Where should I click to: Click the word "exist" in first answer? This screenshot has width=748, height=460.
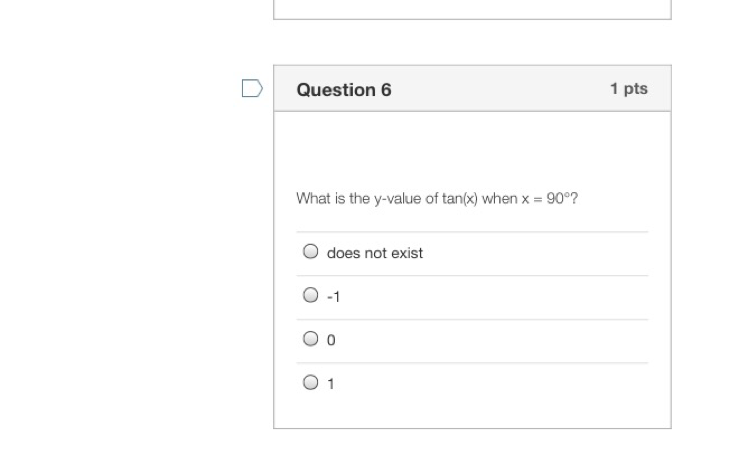coord(407,253)
